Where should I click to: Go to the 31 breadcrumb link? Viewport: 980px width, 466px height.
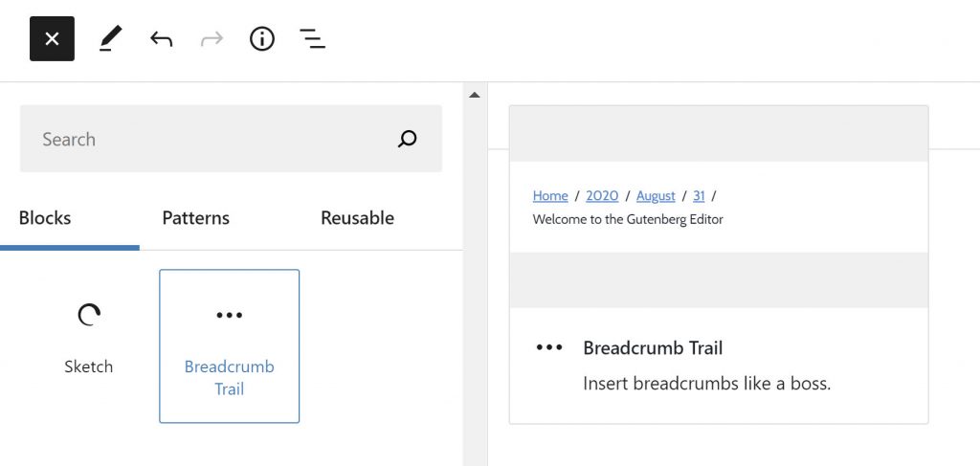click(699, 196)
